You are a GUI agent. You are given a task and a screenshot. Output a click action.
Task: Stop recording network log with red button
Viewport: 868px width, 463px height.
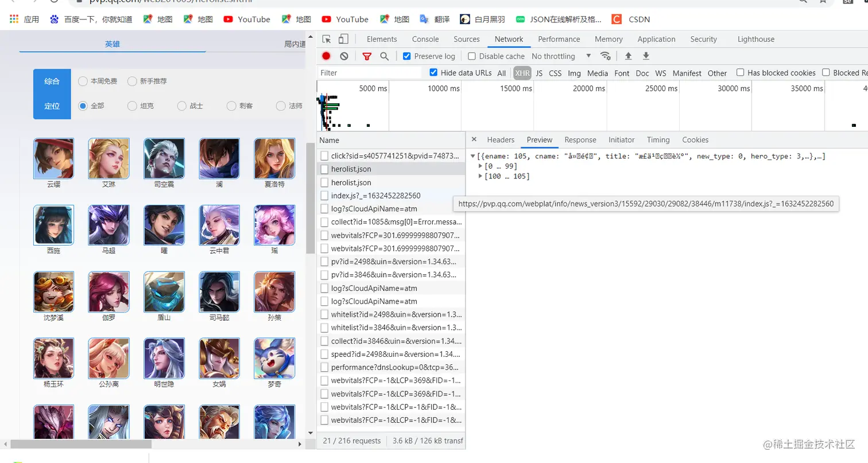point(326,56)
